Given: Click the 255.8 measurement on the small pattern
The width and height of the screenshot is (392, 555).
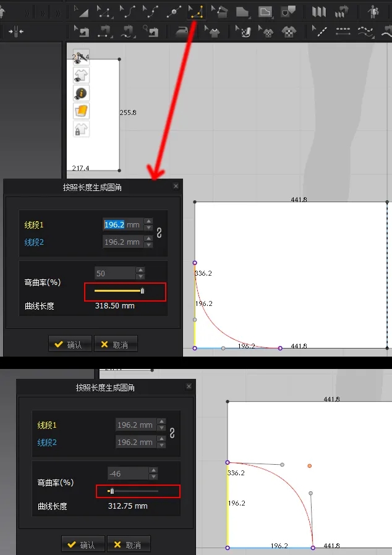Looking at the screenshot, I should (x=128, y=112).
